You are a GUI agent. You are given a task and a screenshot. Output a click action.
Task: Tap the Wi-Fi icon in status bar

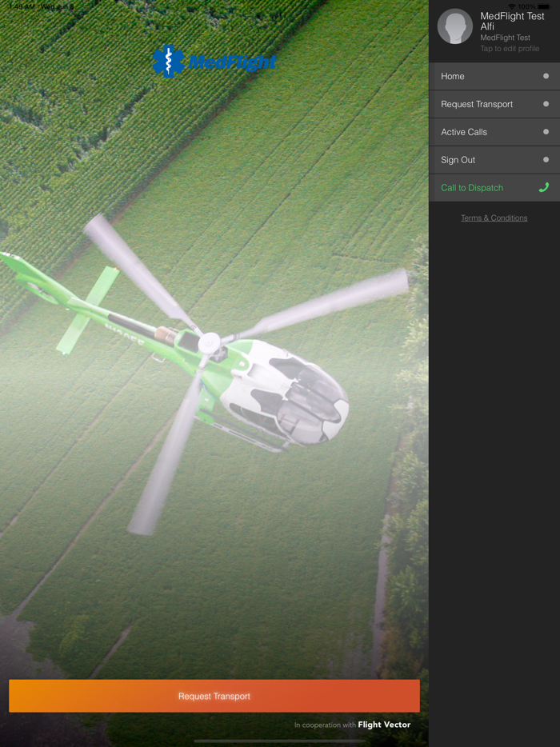pyautogui.click(x=512, y=6)
